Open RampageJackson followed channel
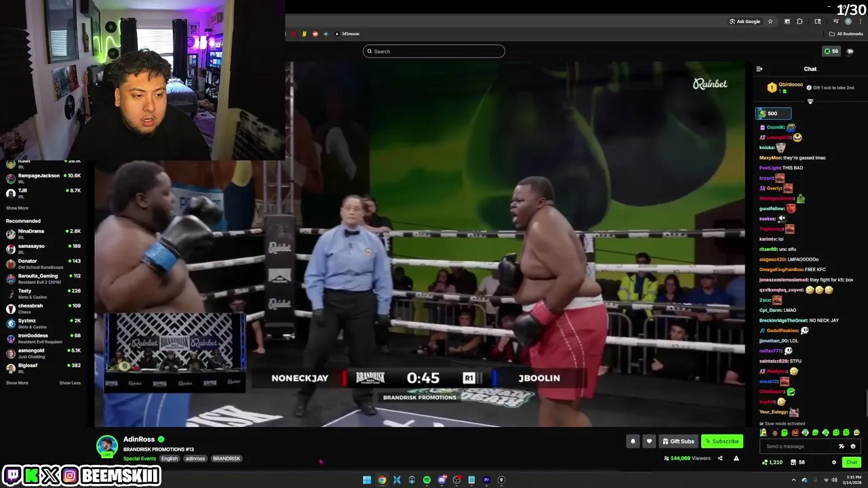 [43, 178]
